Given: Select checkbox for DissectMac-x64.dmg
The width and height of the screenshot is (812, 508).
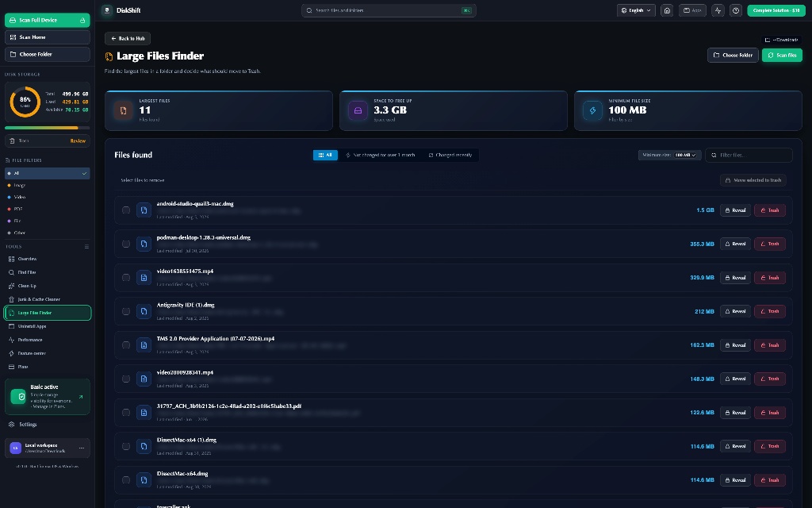Looking at the screenshot, I should pos(126,479).
